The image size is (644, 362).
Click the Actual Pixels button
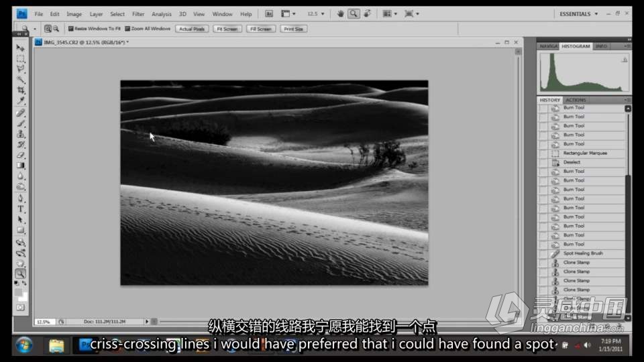coord(192,29)
